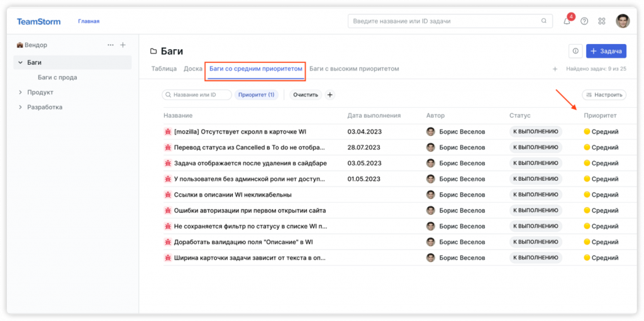Open the apps grid icon
This screenshot has height=321, width=644.
coord(602,21)
